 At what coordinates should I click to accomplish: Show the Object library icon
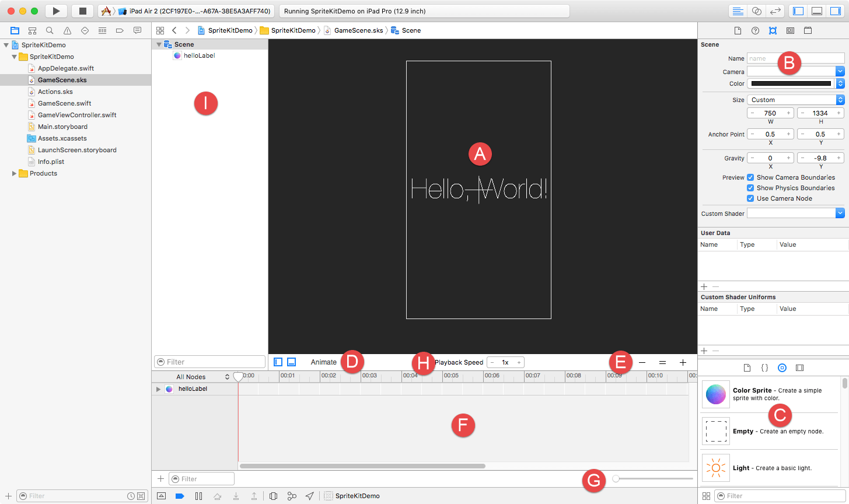click(x=782, y=367)
